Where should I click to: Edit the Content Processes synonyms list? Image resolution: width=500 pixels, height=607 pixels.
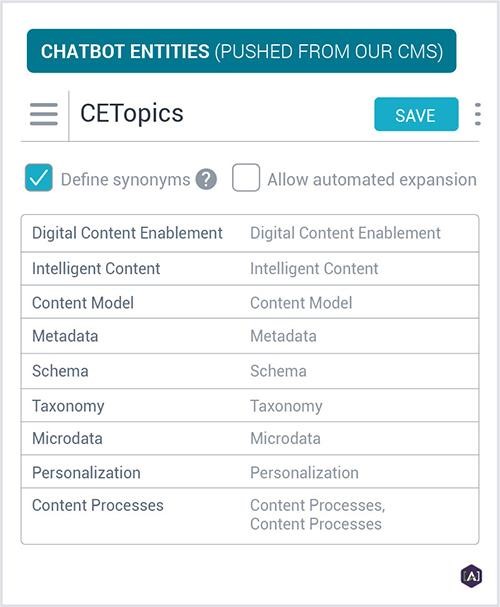317,514
